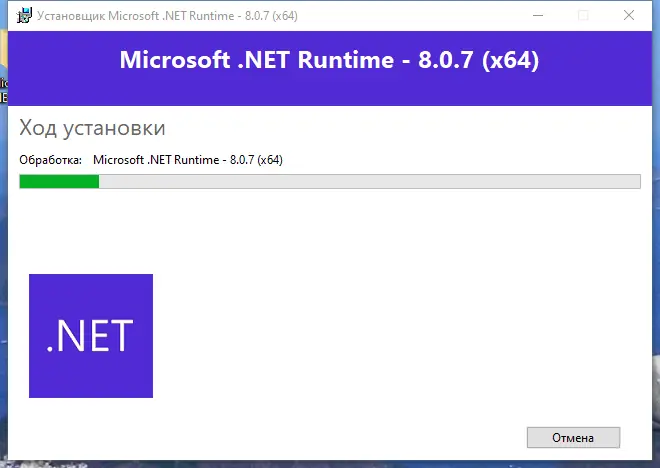Close the .NET Runtime installer window
660x468 pixels.
click(629, 16)
